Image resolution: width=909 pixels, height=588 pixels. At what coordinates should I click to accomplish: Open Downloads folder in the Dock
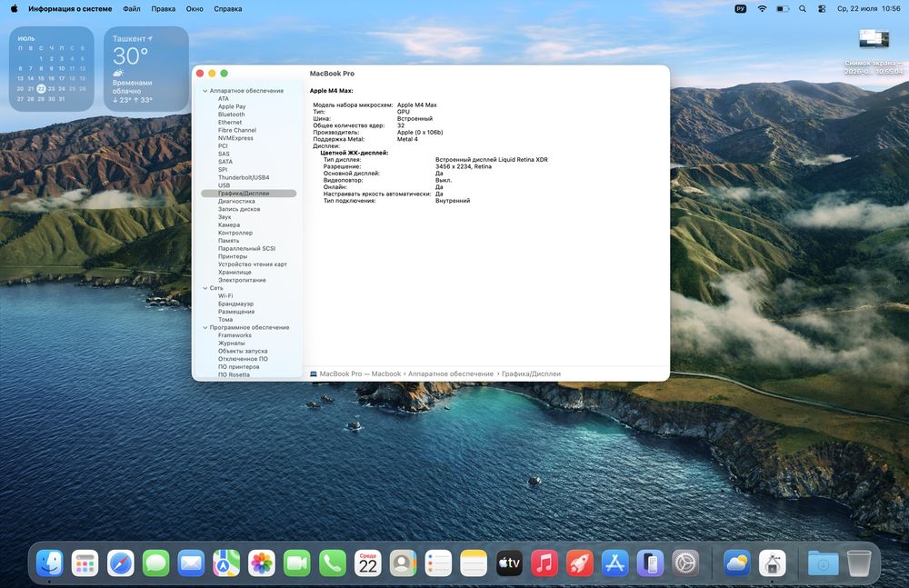pos(824,563)
